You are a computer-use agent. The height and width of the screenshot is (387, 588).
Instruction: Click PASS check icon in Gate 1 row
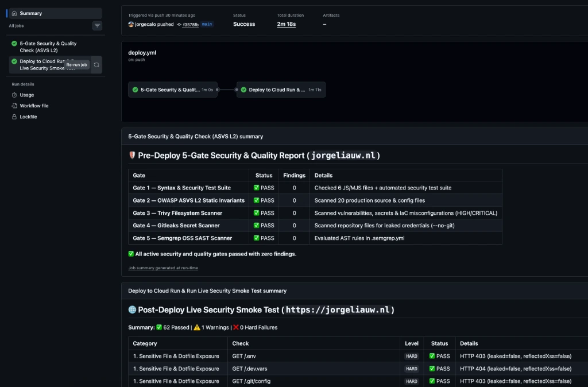pos(257,188)
